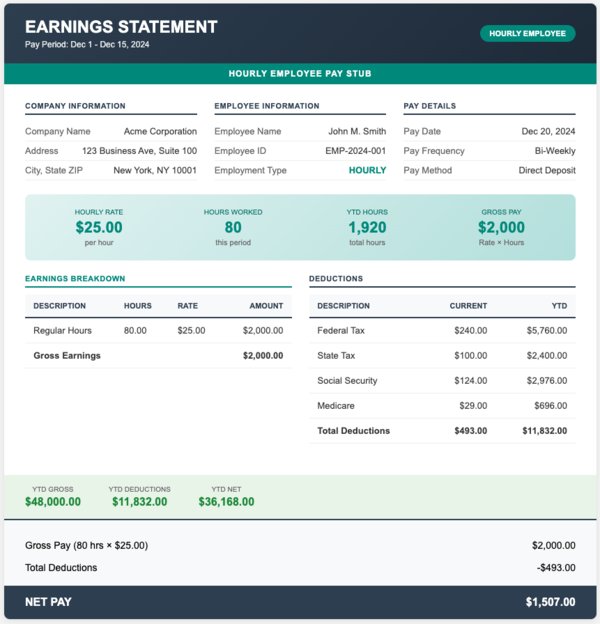Viewport: 600px width, 624px height.
Task: Click the HOURLY EMPLOYEE PAY STUB banner
Action: pyautogui.click(x=300, y=74)
